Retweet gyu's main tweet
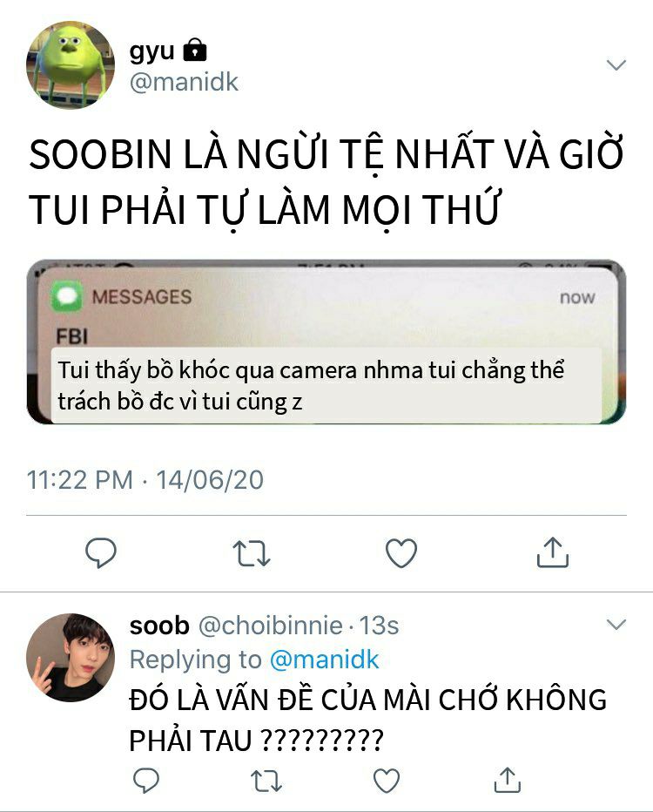 [x=252, y=553]
